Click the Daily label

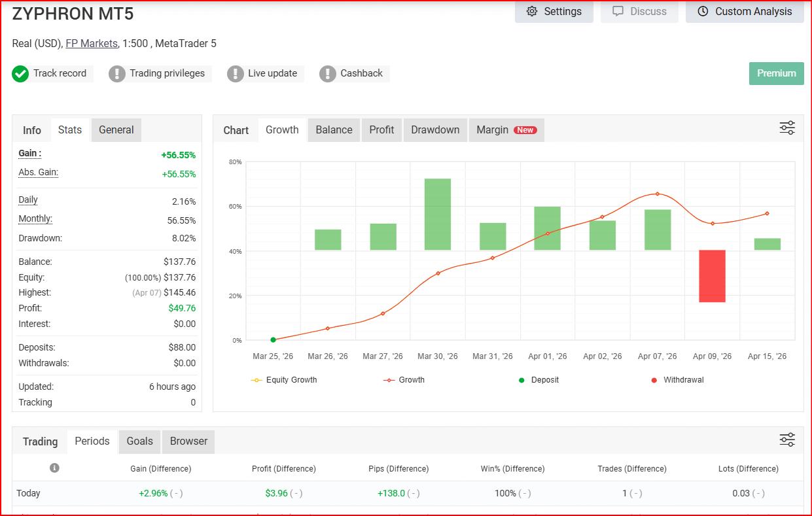pos(28,199)
